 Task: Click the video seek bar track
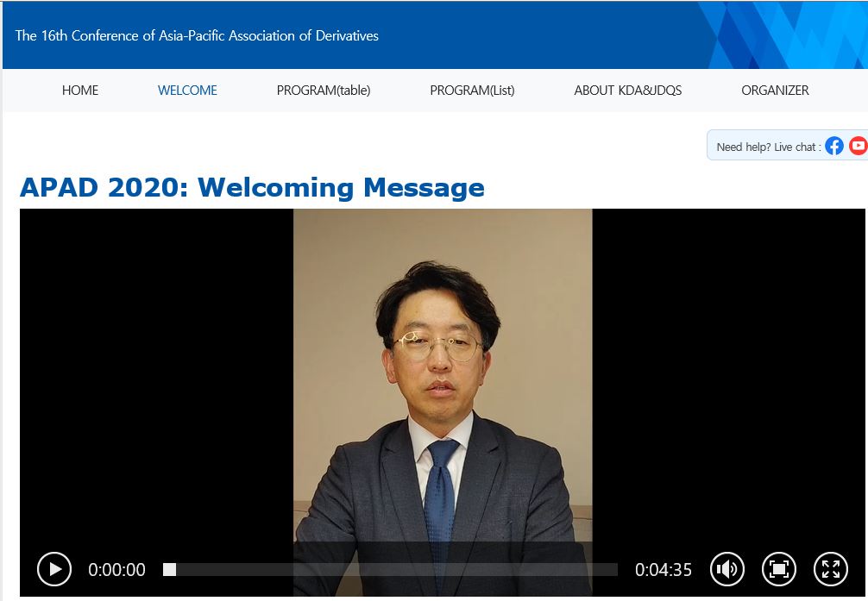tap(390, 569)
